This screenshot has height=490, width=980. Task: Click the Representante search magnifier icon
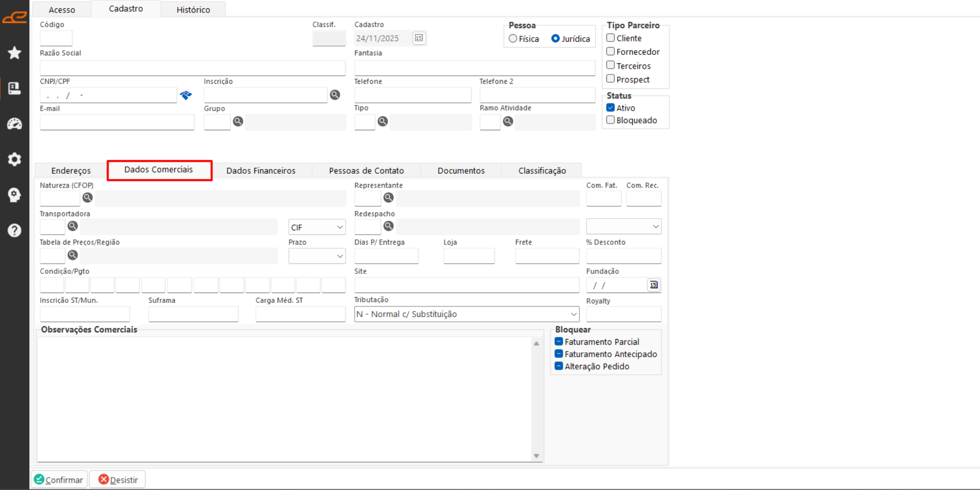(389, 197)
